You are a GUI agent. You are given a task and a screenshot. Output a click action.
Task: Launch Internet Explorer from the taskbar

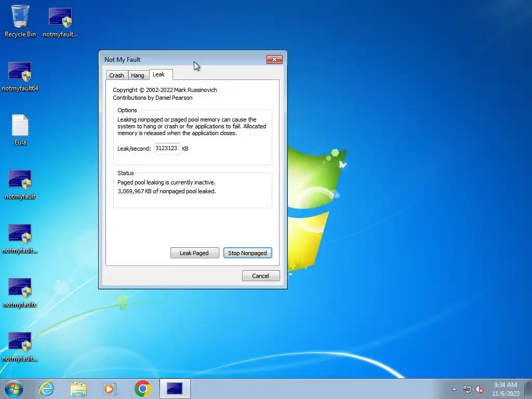[x=46, y=389]
